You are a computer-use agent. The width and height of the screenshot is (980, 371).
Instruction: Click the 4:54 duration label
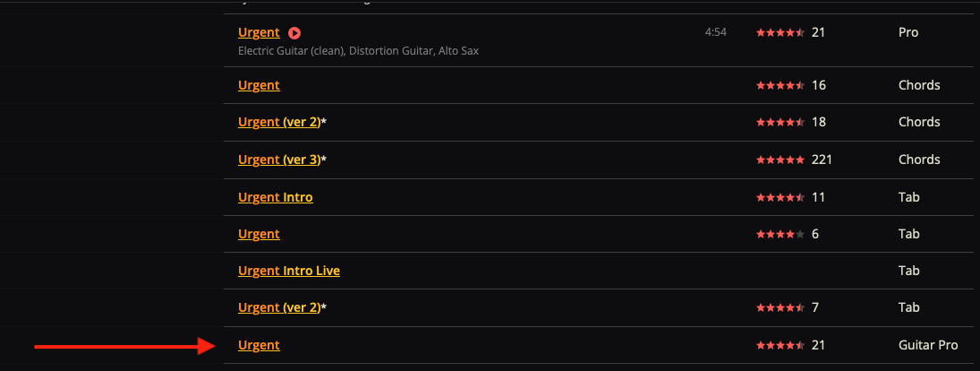(716, 32)
